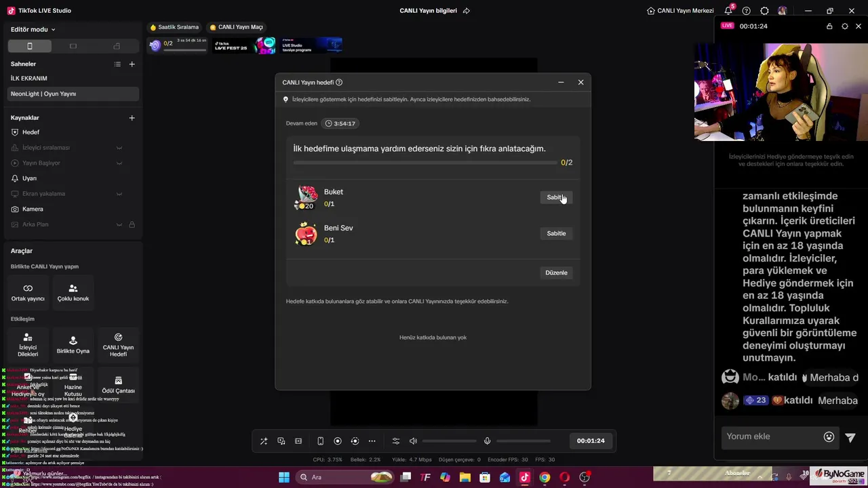Open emoji picker in comment box
This screenshot has width=868, height=488.
click(829, 437)
